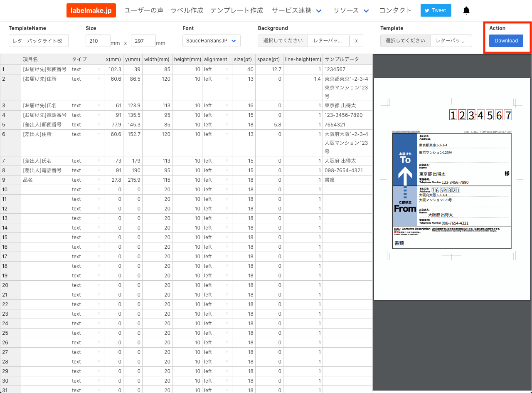Open type dropdown arrow in row 1
Screen dimensions: 532x393
(99, 69)
